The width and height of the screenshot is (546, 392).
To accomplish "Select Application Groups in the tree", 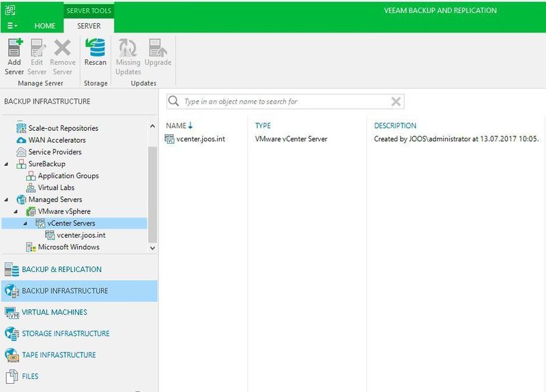I will point(68,176).
